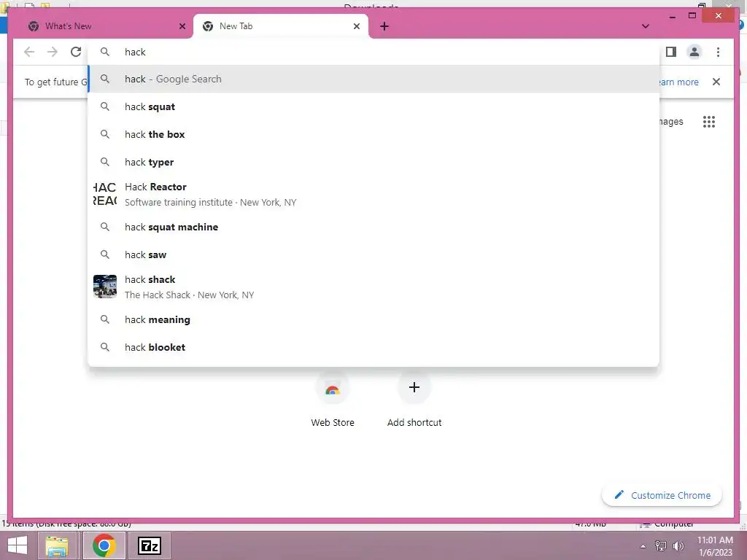This screenshot has height=560, width=747.
Task: Open the network tray icon
Action: (661, 546)
